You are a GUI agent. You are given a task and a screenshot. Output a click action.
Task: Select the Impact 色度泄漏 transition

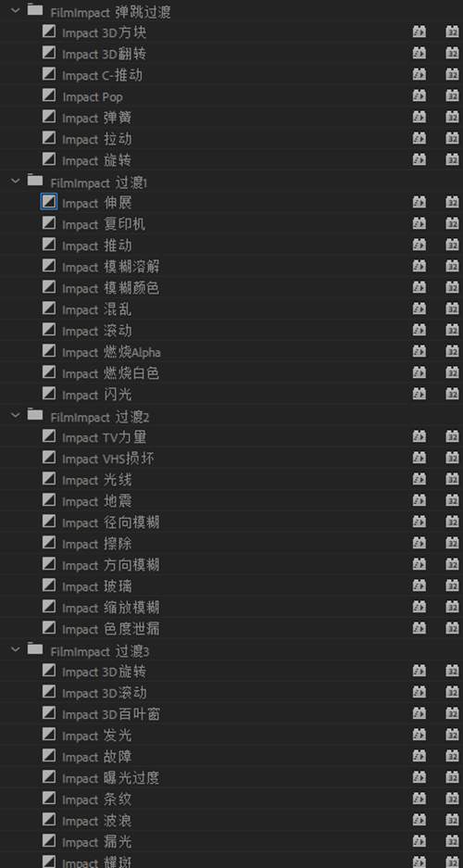point(110,629)
